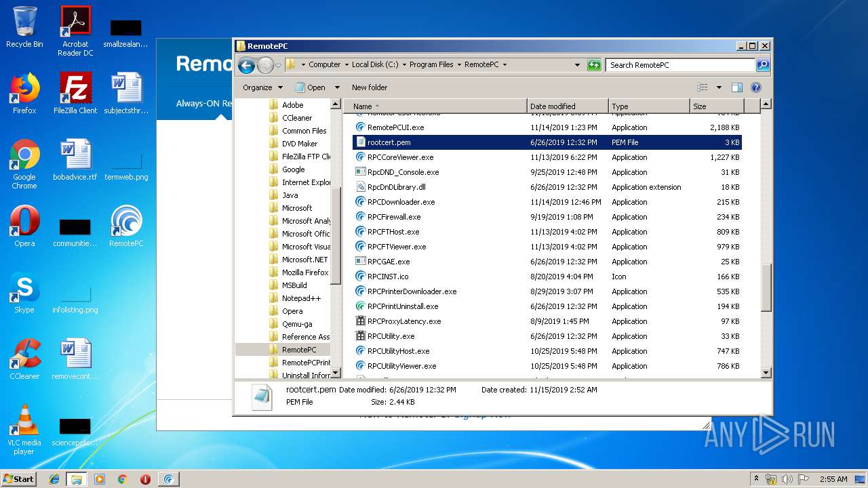Select the RpcDND_Console.exe file icon
The height and width of the screenshot is (488, 868).
[361, 172]
